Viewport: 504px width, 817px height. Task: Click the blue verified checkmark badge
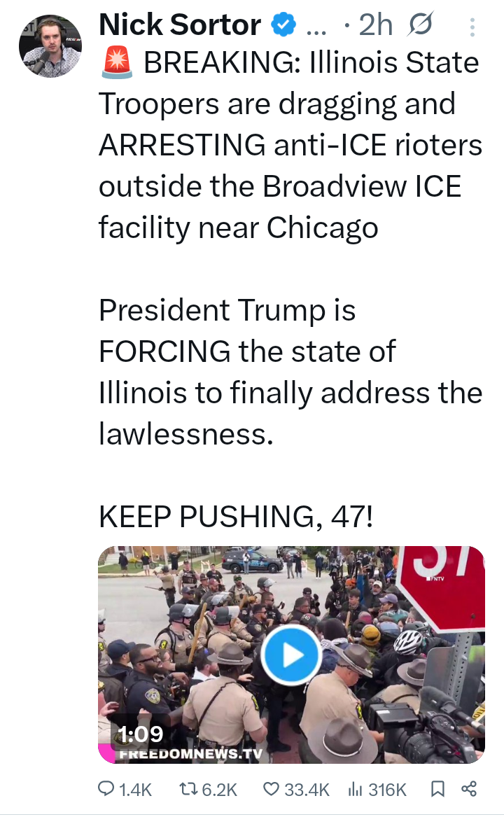(x=283, y=25)
